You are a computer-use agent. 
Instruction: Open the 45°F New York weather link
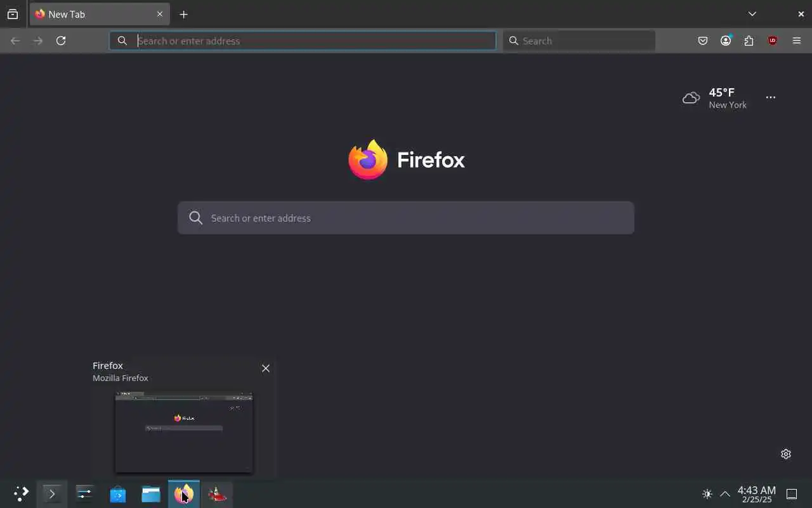[x=715, y=98]
